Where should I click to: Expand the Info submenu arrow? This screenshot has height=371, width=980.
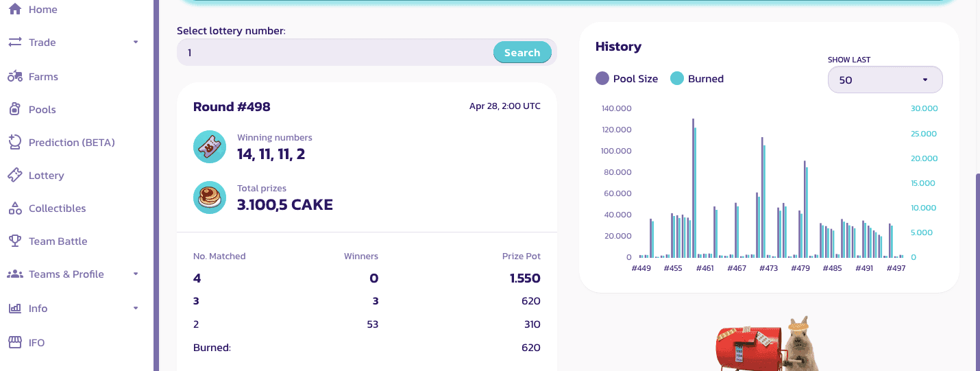pyautogui.click(x=135, y=308)
